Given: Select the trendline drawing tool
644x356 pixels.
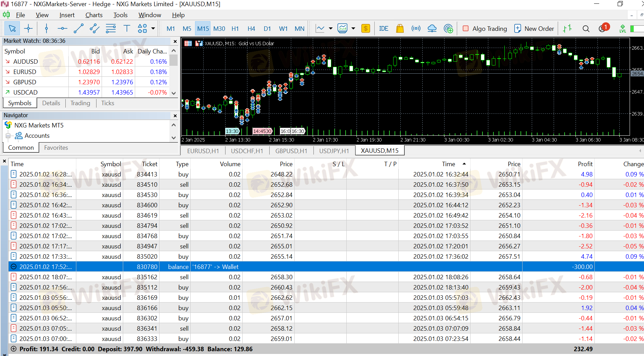Looking at the screenshot, I should [x=78, y=28].
